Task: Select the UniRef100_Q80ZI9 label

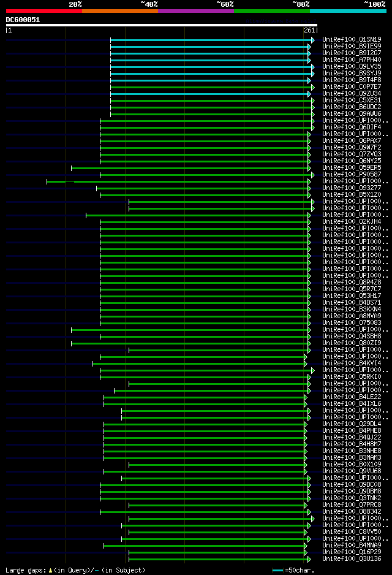Action: click(x=352, y=343)
